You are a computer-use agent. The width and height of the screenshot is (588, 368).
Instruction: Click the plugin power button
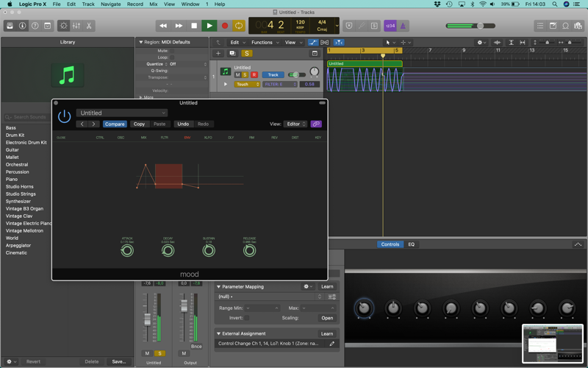click(x=65, y=116)
